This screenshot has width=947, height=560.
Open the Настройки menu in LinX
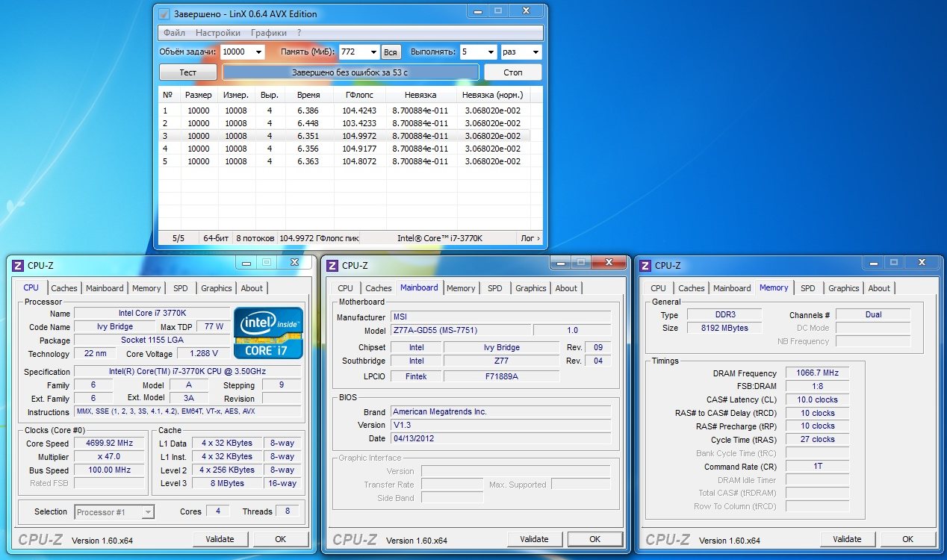point(217,32)
